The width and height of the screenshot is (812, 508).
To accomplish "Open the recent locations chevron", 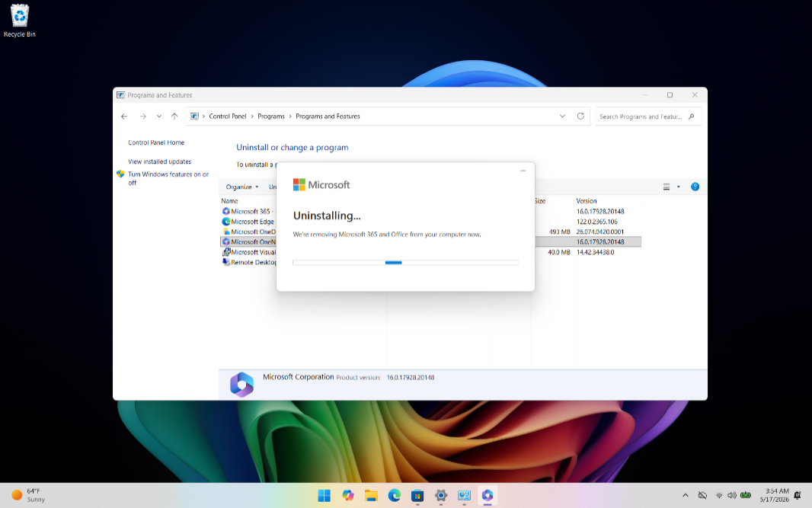I will pos(159,116).
